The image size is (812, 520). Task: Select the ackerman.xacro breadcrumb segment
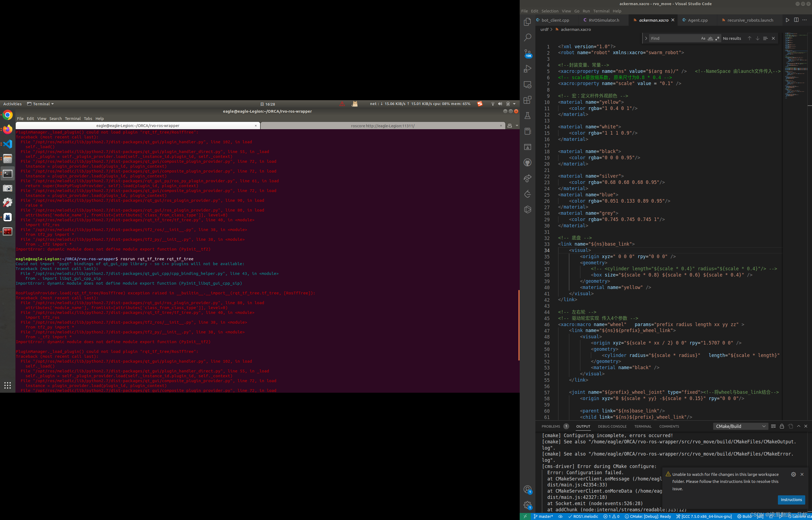pyautogui.click(x=575, y=29)
